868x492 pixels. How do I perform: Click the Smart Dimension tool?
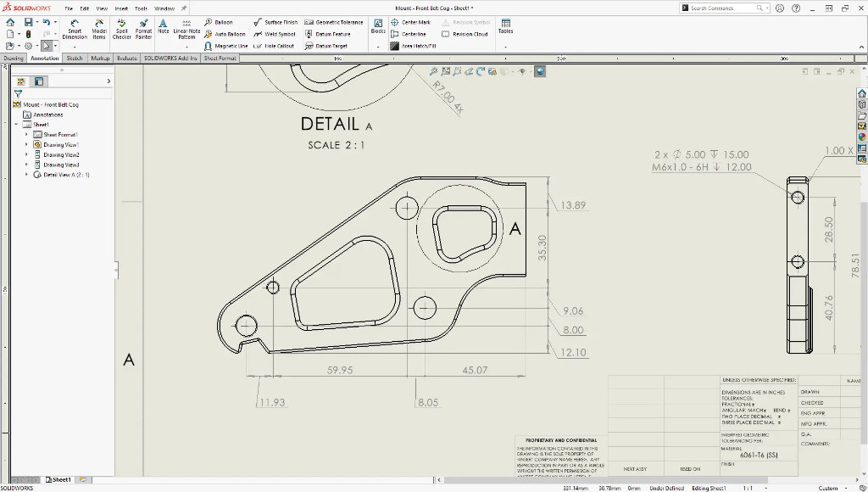[75, 29]
